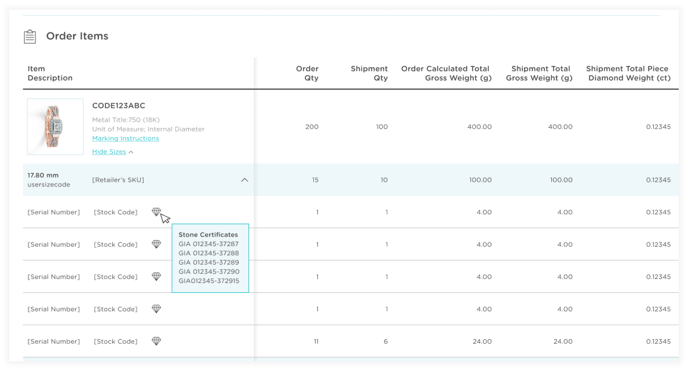Click the [Stock Code] cell in the 24.00 row

tap(115, 341)
